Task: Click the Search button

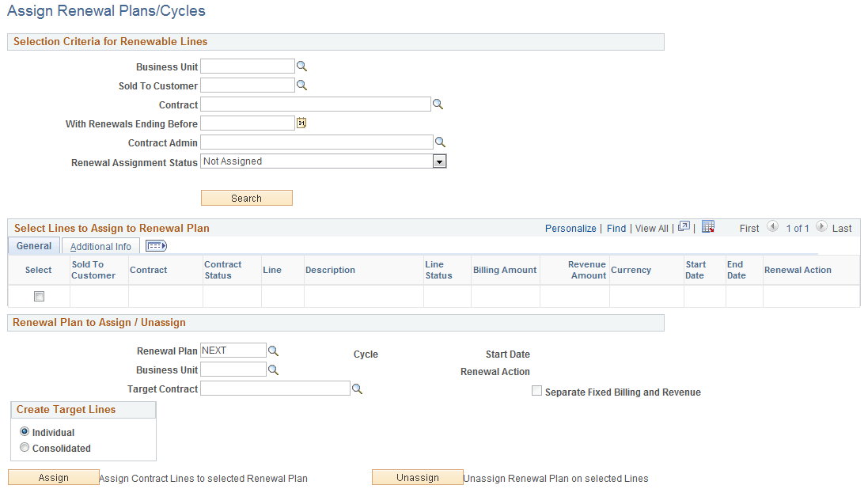Action: coord(246,197)
